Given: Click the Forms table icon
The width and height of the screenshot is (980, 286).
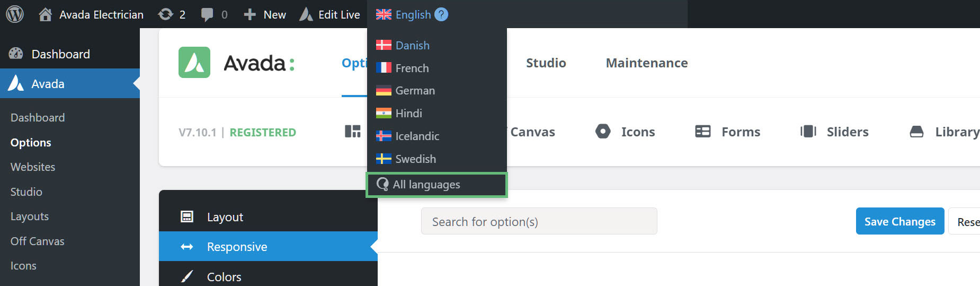Looking at the screenshot, I should (703, 131).
